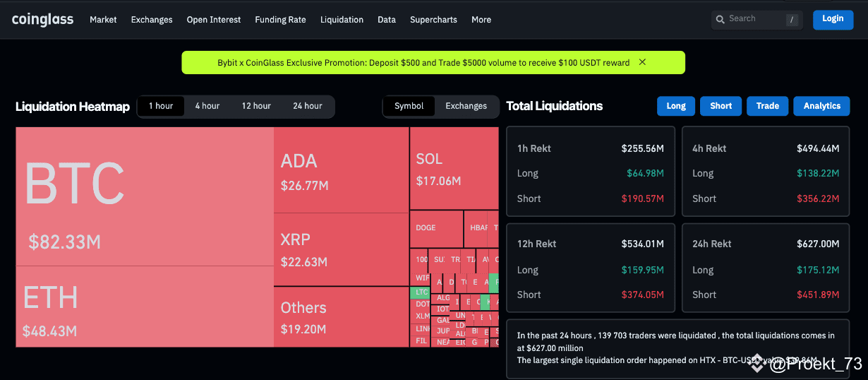This screenshot has width=868, height=380.
Task: Click the 24h Short value $451.89M
Action: point(818,295)
